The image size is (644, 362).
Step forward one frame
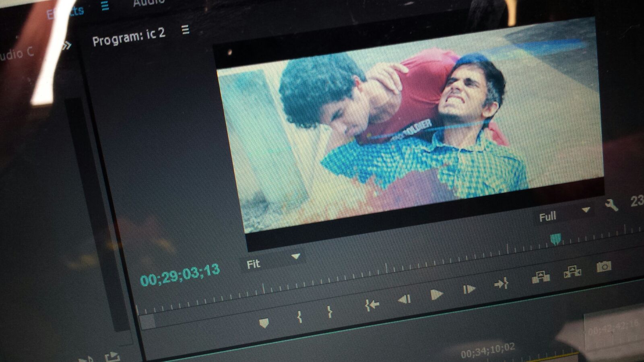[x=469, y=289]
